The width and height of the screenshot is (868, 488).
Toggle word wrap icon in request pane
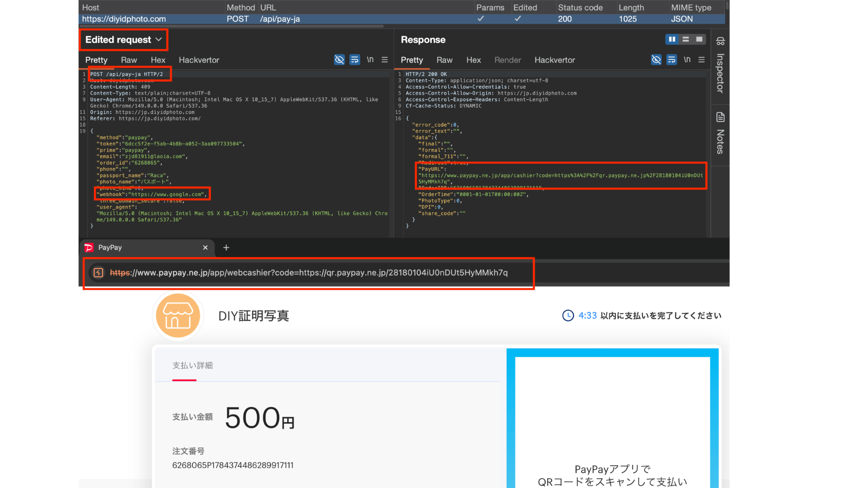tap(354, 59)
